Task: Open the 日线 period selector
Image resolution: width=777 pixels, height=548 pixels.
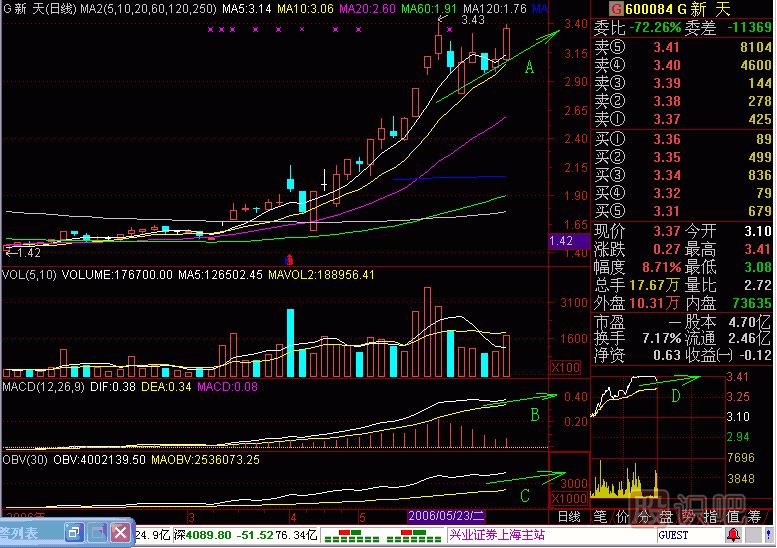Action: click(569, 516)
